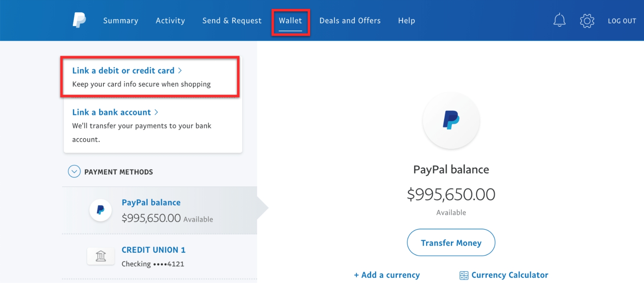The image size is (644, 294).
Task: Go to the Summary tab
Action: point(121,21)
